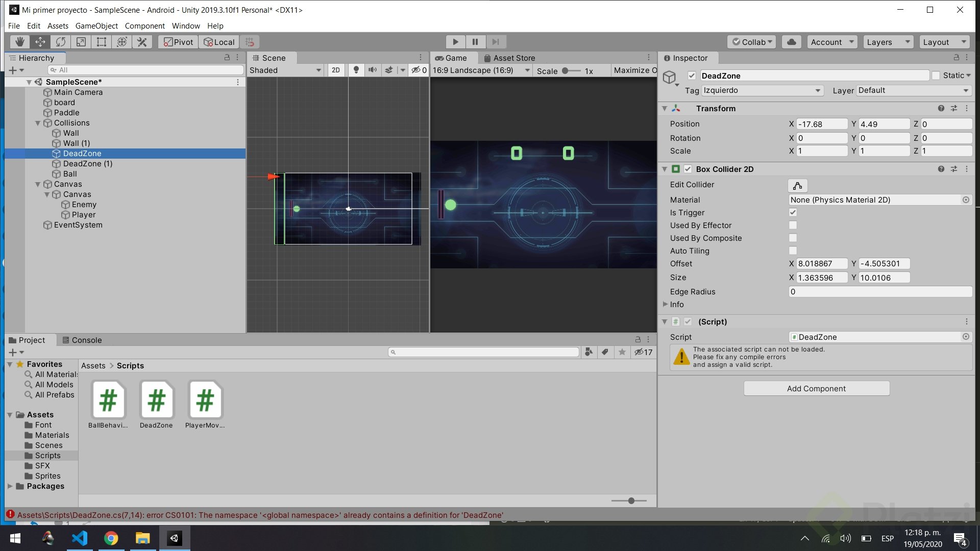
Task: Select the Hand tool in toolbar
Action: pyautogui.click(x=19, y=42)
